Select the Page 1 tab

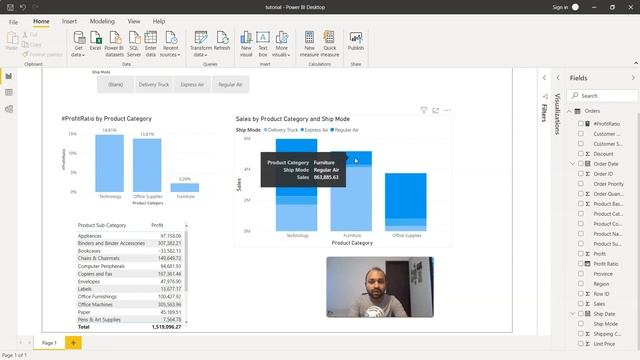tap(49, 343)
